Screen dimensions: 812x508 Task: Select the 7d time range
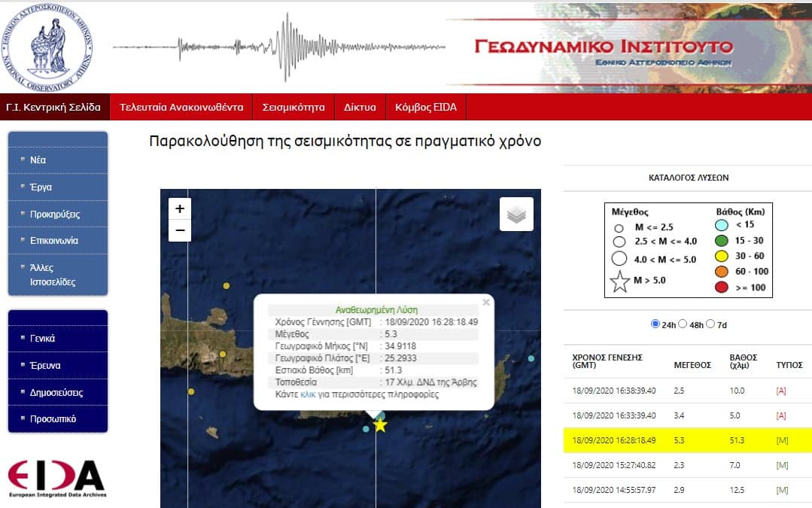(x=710, y=324)
